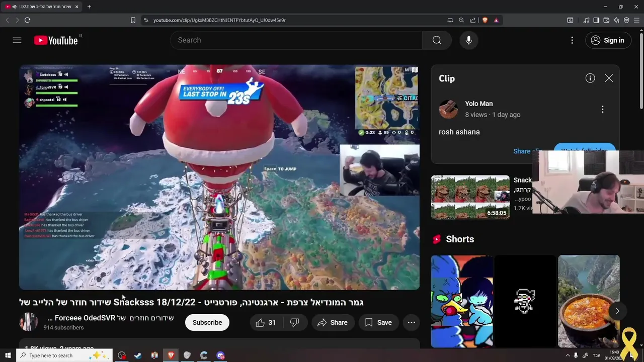644x362 pixels.
Task: Open YouTube settings three-dot menu
Action: [572, 40]
